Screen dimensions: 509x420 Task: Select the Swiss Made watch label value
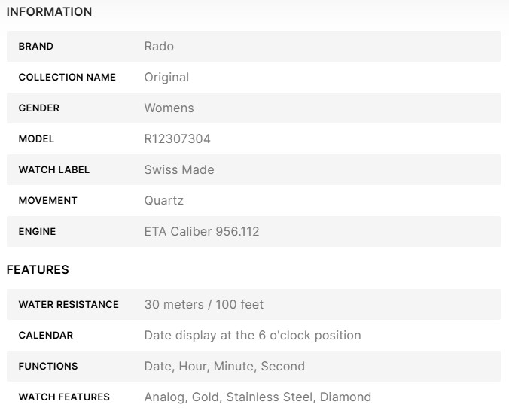[x=179, y=170]
